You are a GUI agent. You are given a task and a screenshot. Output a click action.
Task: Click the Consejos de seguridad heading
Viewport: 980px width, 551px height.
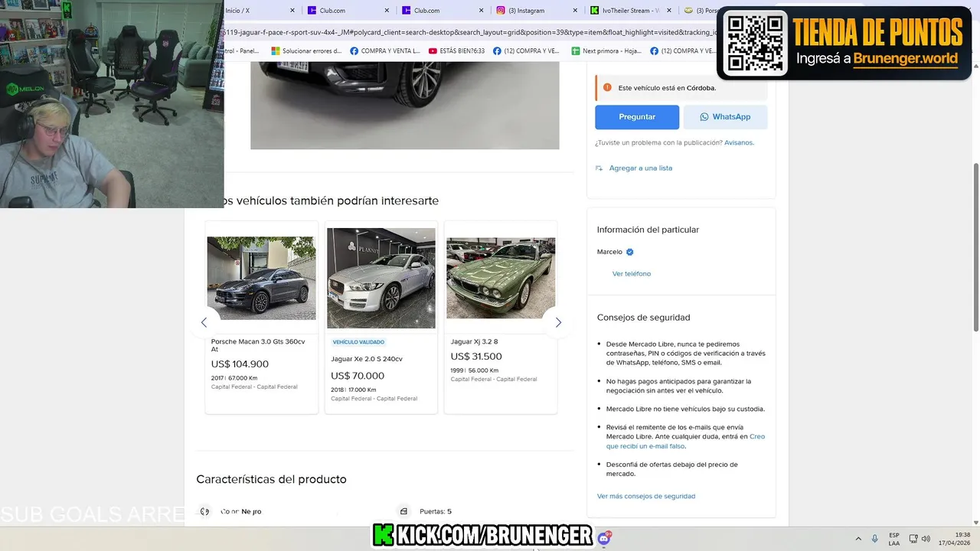pos(643,318)
